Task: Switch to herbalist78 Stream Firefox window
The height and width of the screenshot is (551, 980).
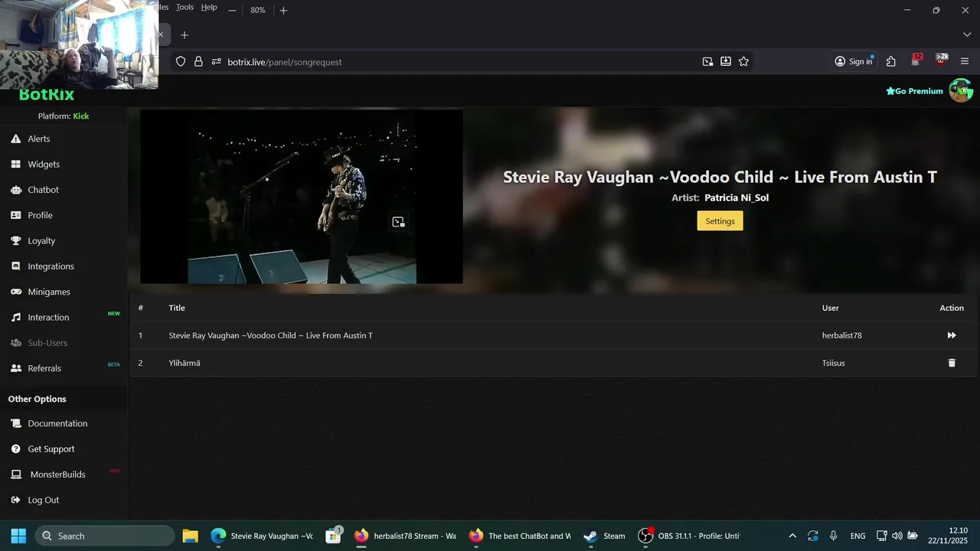Action: click(x=406, y=536)
